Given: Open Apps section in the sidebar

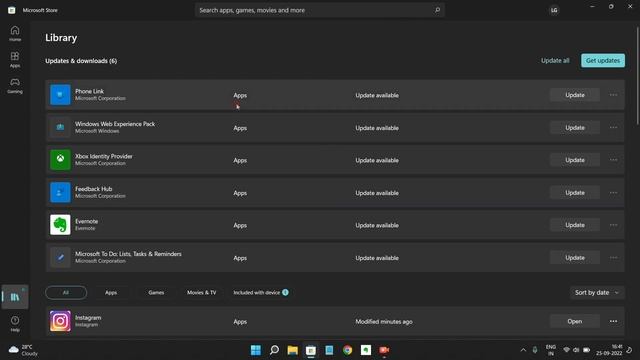Looking at the screenshot, I should point(15,60).
